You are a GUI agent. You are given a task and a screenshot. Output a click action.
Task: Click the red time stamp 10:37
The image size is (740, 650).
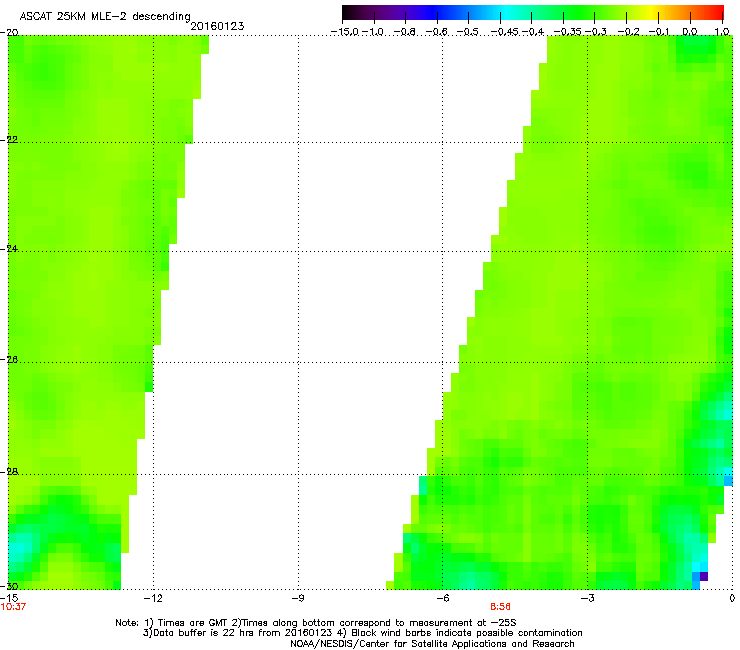point(13,607)
